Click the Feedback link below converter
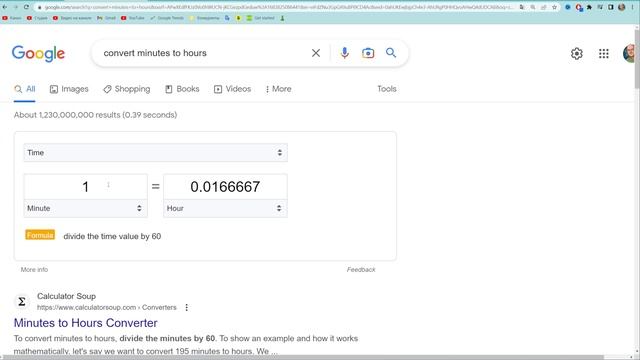The height and width of the screenshot is (360, 640). (x=361, y=269)
